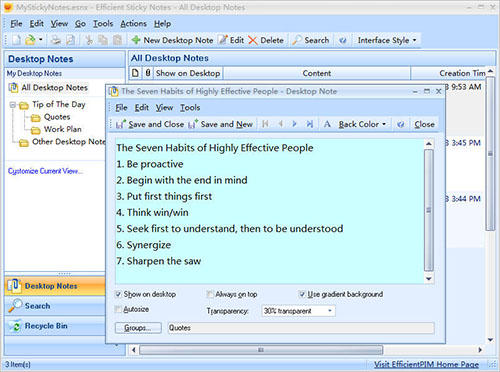This screenshot has width=500, height=372.
Task: Click the print preview icon in the main toolbar
Action: [70, 40]
